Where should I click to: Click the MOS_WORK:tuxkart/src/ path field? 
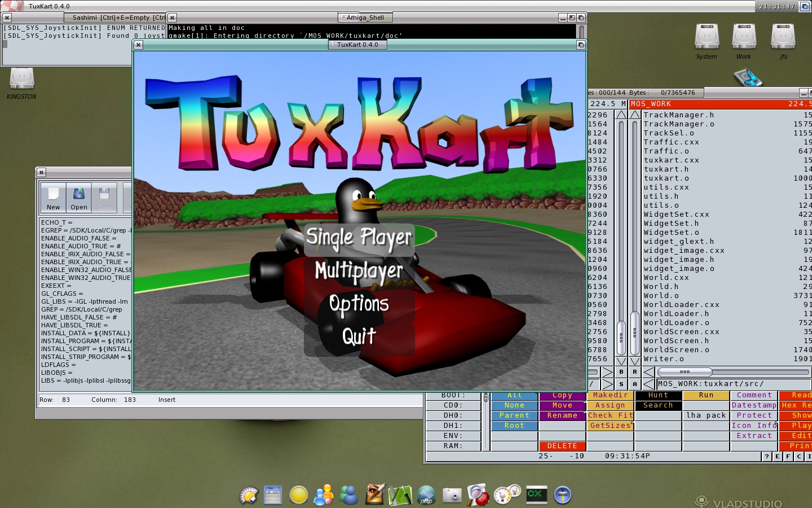click(734, 384)
